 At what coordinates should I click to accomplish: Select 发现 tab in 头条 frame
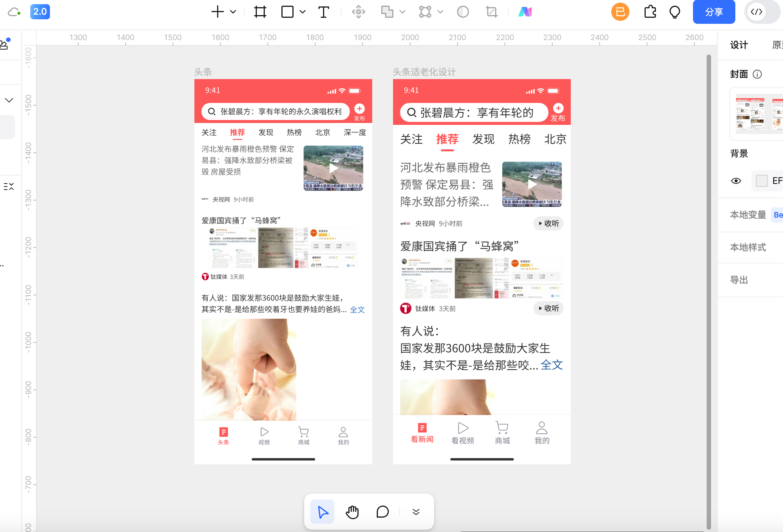click(266, 133)
